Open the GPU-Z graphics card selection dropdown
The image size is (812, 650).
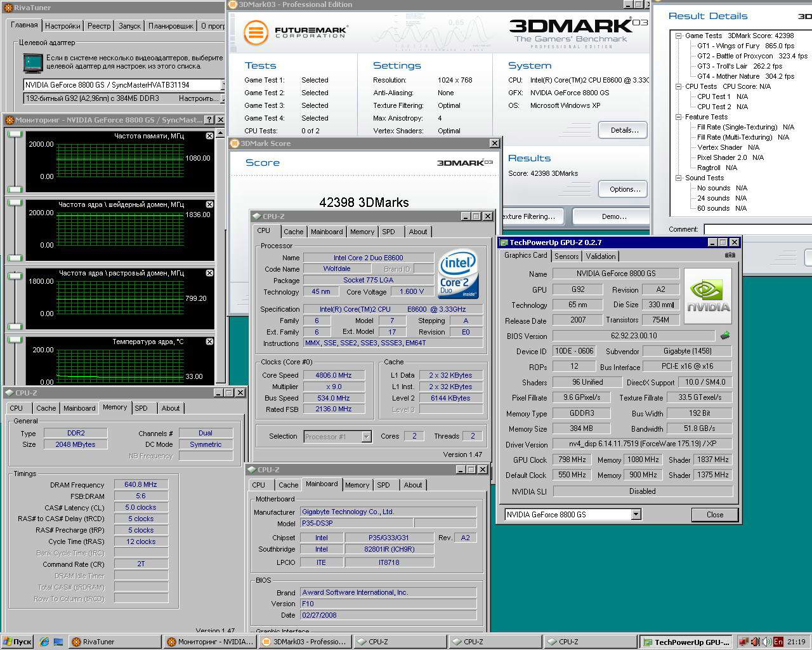(x=636, y=515)
